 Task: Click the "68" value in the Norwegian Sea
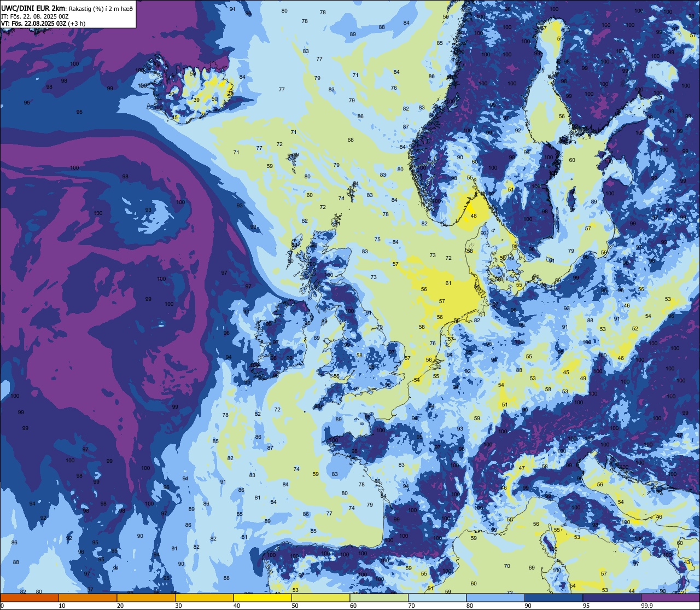pos(351,140)
